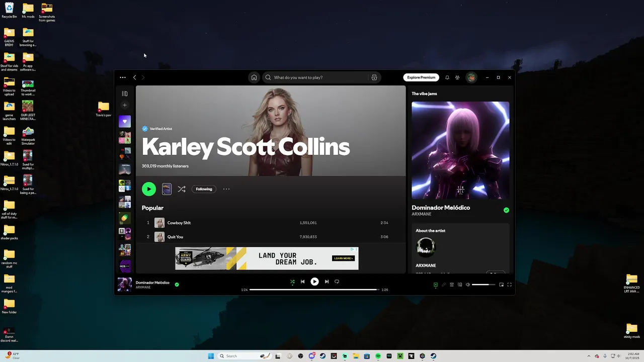Open Spotify icon on the taskbar
This screenshot has width=644, height=362.
click(378, 356)
